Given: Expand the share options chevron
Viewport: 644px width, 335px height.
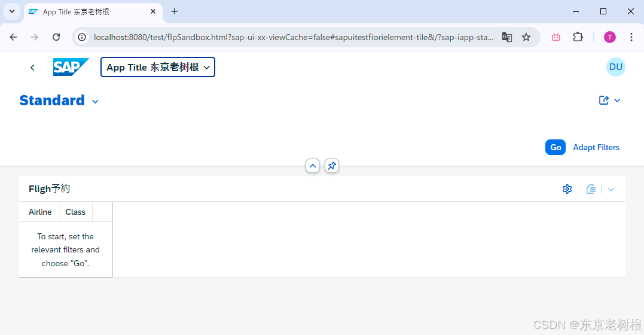Looking at the screenshot, I should [617, 100].
